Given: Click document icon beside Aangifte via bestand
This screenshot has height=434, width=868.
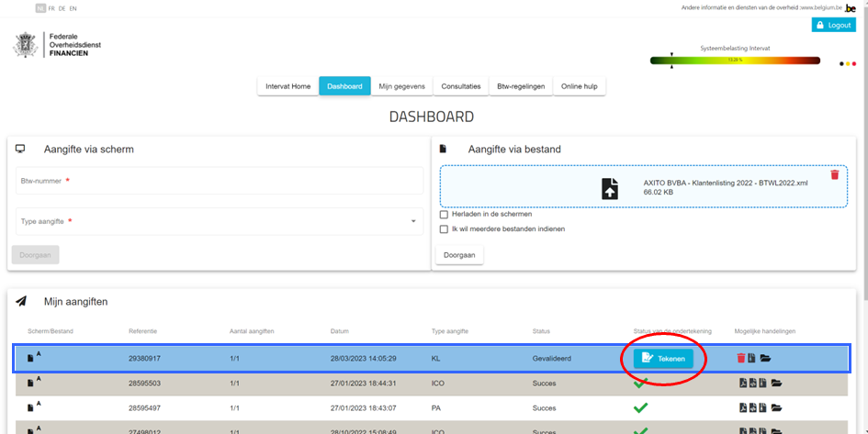Looking at the screenshot, I should tap(443, 149).
